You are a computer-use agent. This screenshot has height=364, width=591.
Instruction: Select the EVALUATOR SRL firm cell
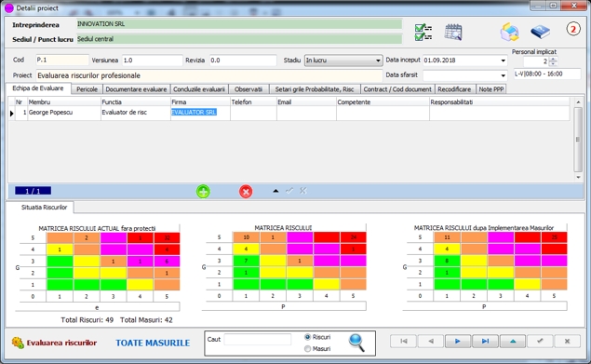pos(200,113)
